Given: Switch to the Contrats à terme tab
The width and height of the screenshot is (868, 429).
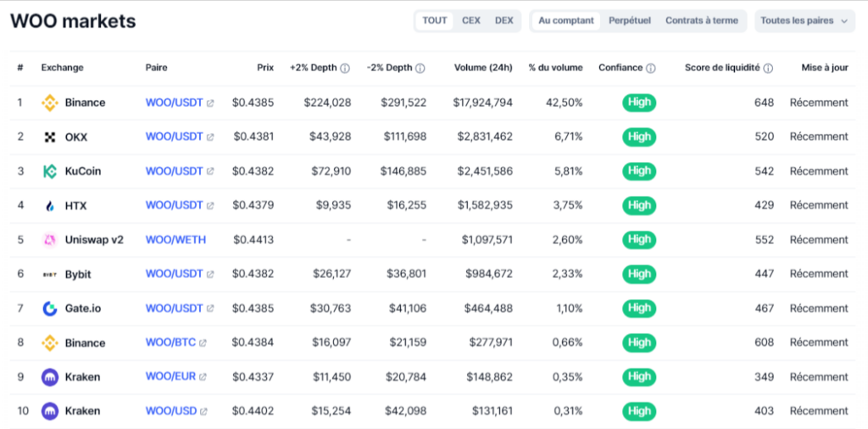Looking at the screenshot, I should pyautogui.click(x=701, y=20).
